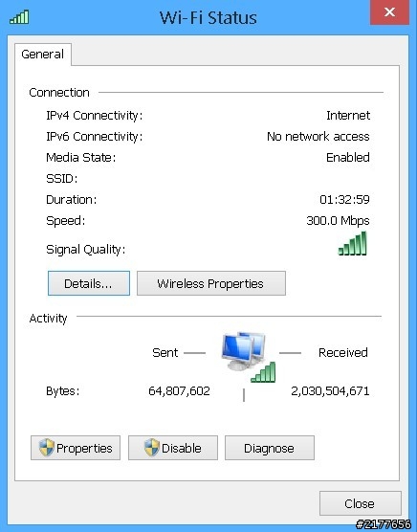The image size is (417, 532).
Task: Click the Signal Quality bars icon
Action: pyautogui.click(x=352, y=243)
